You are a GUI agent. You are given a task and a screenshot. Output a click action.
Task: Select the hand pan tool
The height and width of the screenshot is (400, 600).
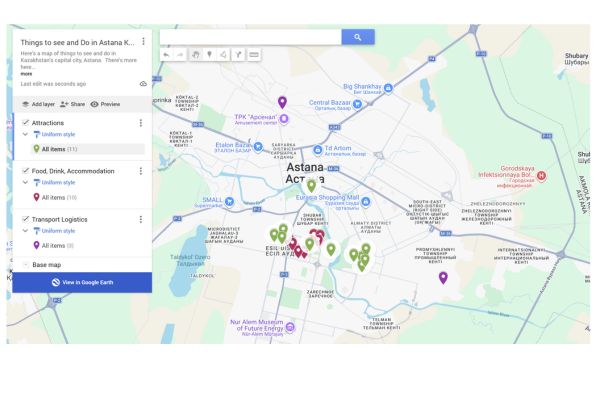coord(196,55)
